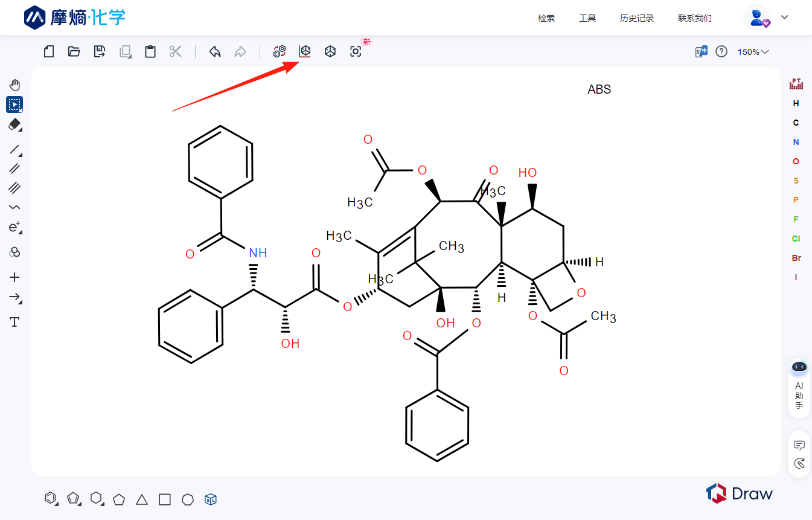Expand the zoom level dropdown showing 150%
The width and height of the screenshot is (812, 520).
coord(753,52)
